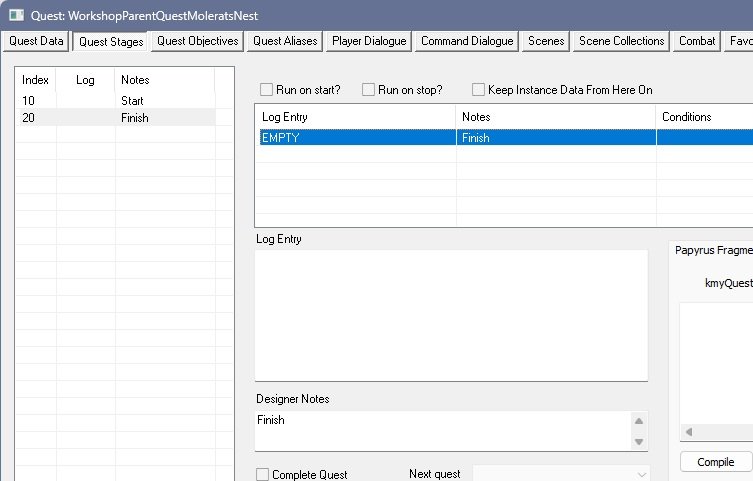Viewport: 753px width, 481px height.
Task: Click the Conditions column header
Action: [704, 117]
